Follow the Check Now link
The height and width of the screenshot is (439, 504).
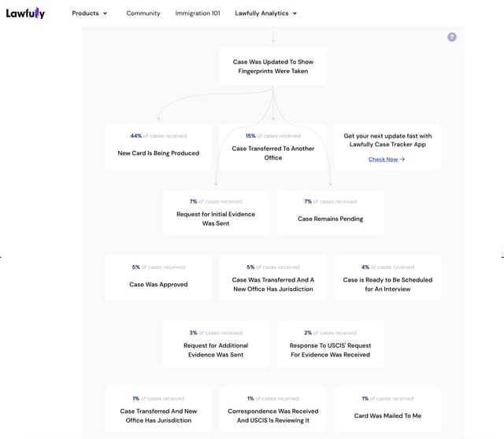(384, 159)
